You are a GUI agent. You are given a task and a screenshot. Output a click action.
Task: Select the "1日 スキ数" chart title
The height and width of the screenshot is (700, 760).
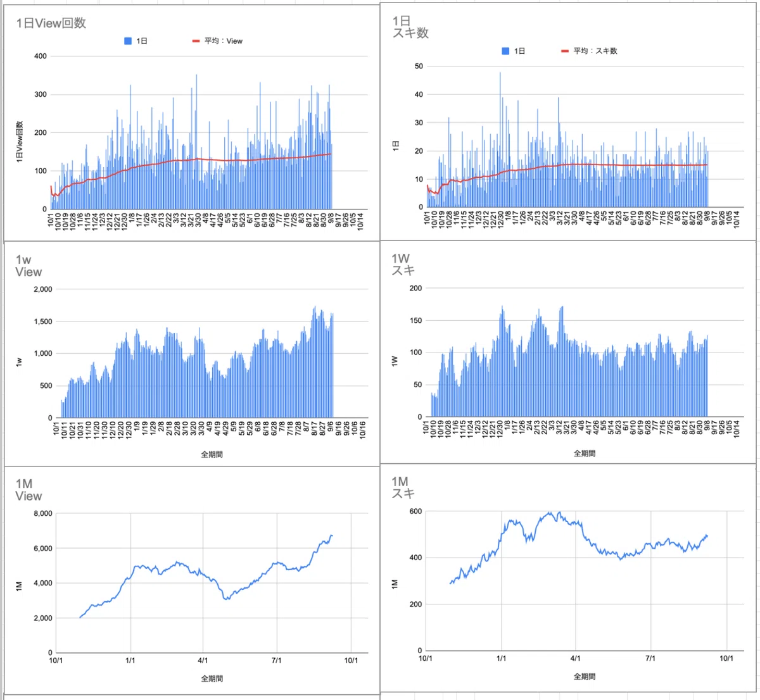click(x=410, y=27)
